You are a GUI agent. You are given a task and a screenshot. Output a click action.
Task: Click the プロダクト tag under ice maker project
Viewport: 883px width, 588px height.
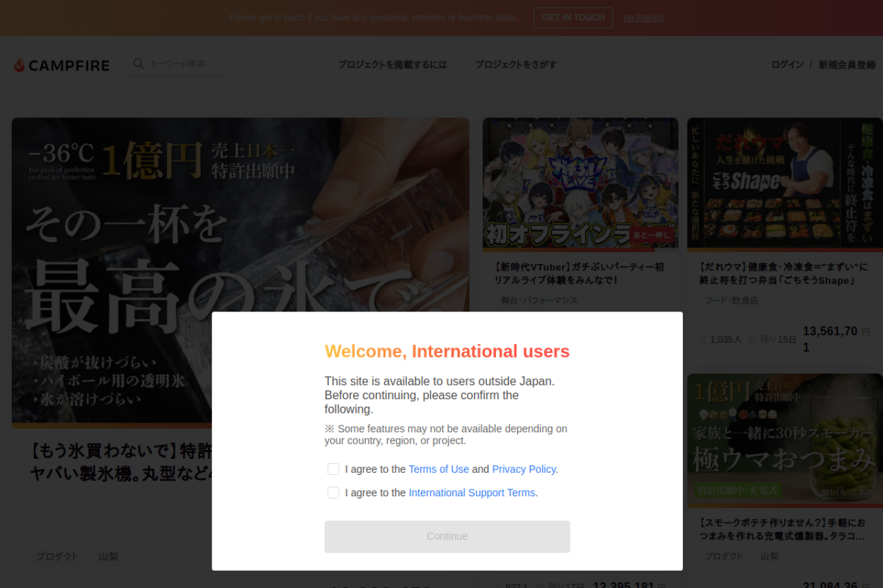pos(57,556)
